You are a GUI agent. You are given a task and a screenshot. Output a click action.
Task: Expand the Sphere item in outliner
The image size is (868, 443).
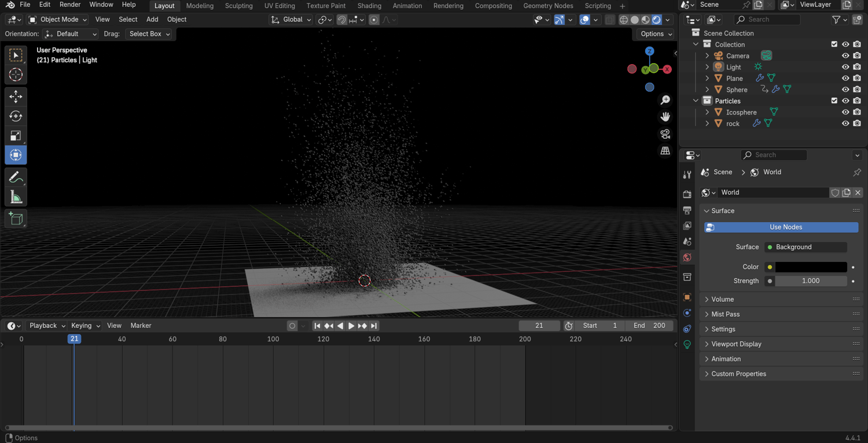[x=707, y=90]
